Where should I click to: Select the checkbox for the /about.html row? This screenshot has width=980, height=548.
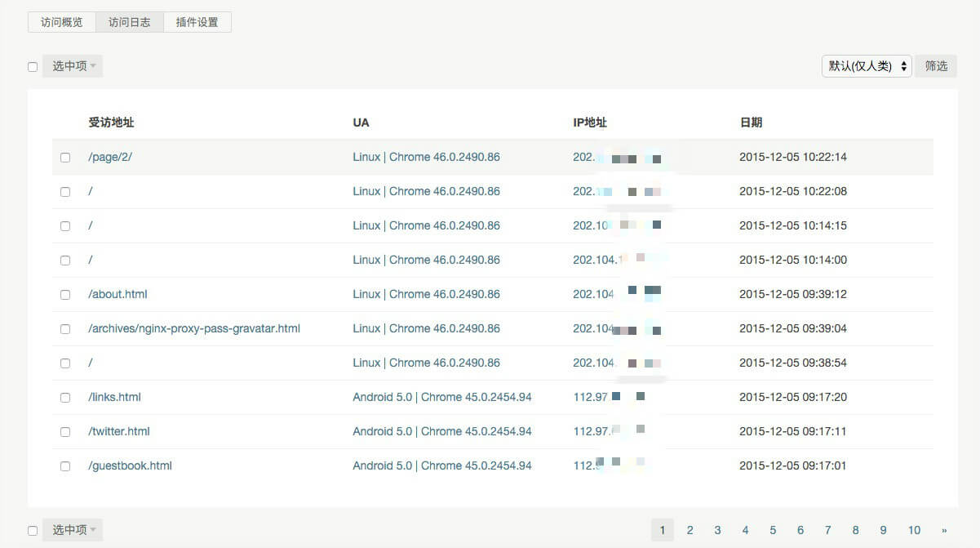65,295
